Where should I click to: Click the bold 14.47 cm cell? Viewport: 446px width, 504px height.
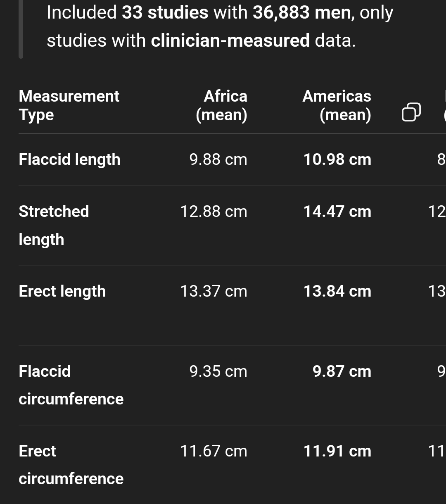pyautogui.click(x=337, y=212)
